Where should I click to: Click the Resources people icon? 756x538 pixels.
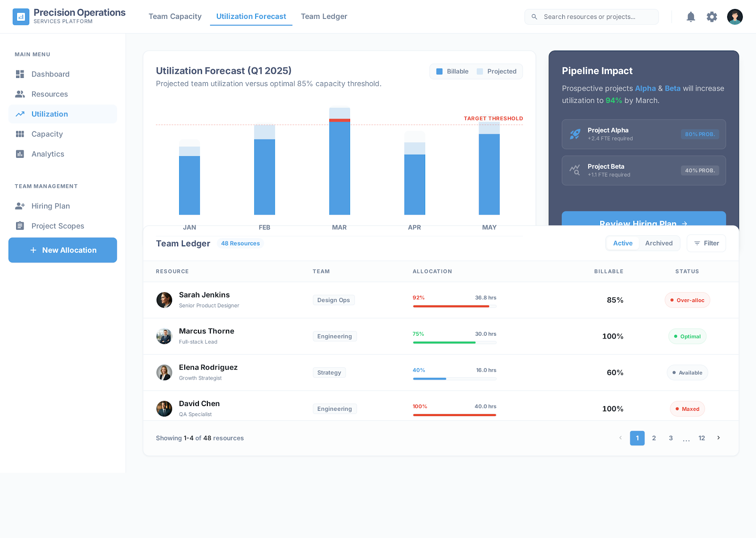(20, 94)
